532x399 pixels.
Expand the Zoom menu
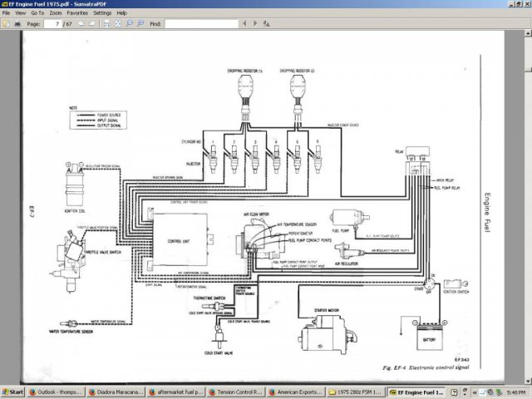pyautogui.click(x=55, y=13)
